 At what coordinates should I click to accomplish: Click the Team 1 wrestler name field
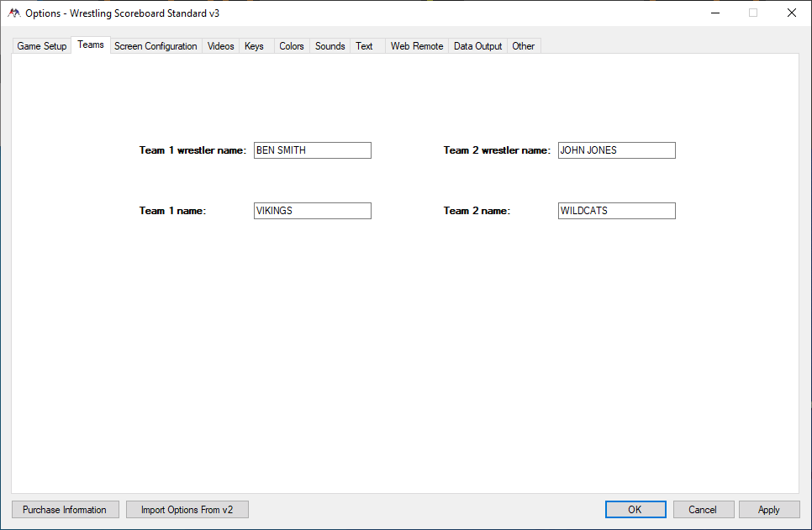pyautogui.click(x=312, y=150)
